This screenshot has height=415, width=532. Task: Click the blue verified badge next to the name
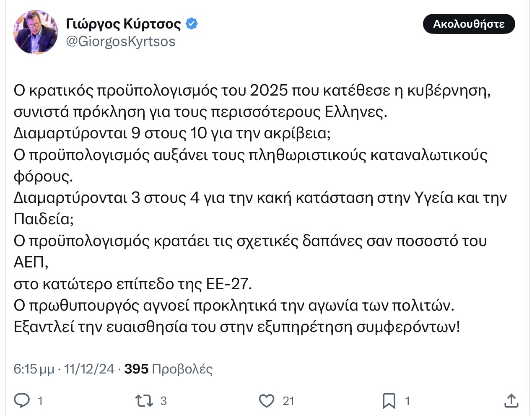(x=192, y=24)
